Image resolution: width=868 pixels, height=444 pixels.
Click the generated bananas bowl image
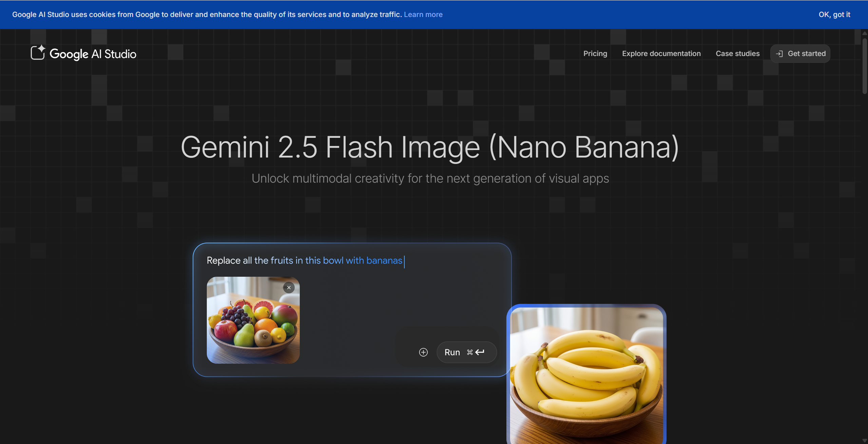coord(586,373)
